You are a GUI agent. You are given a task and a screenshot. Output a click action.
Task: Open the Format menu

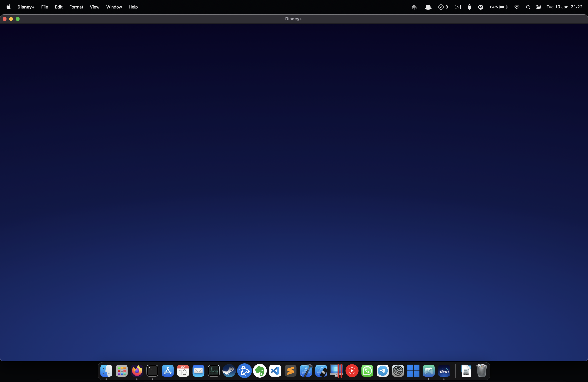(x=76, y=7)
